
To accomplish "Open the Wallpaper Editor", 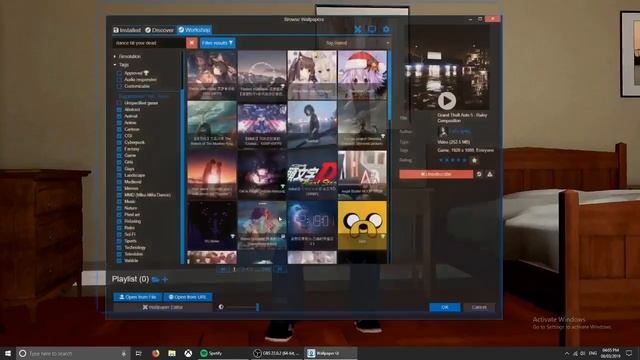I will tap(162, 307).
